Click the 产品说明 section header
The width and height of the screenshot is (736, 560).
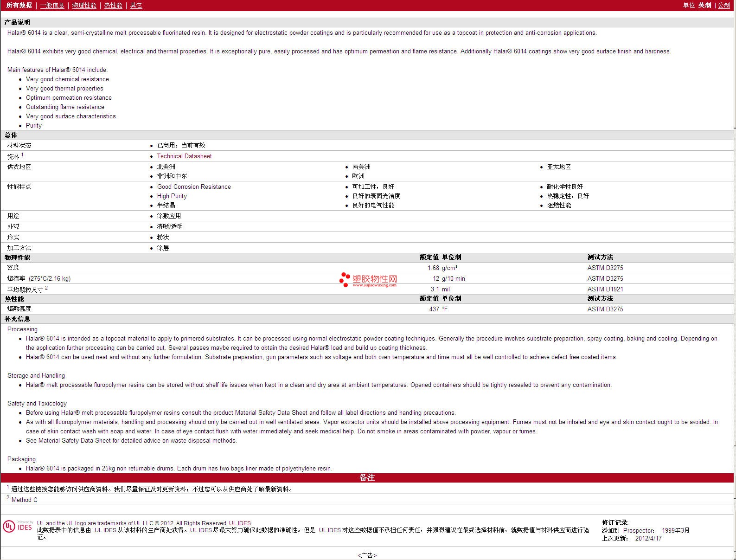pyautogui.click(x=17, y=22)
